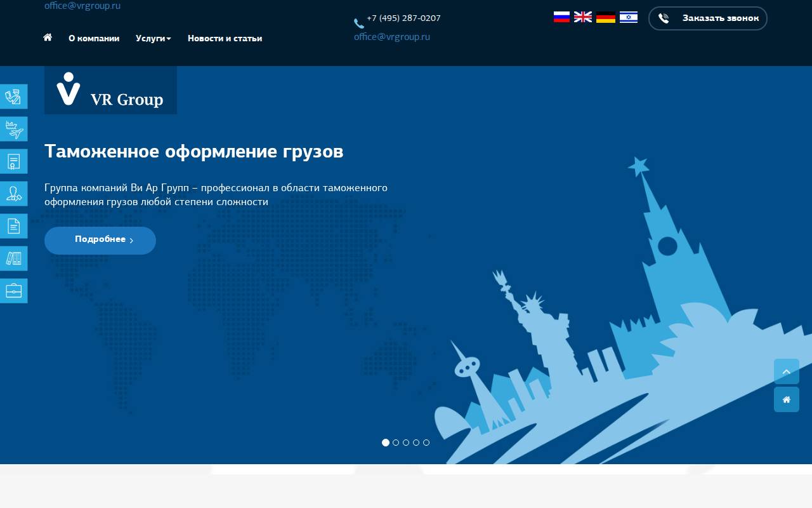This screenshot has width=812, height=508.
Task: Click the heading Таможенное оформление грузов
Action: [x=194, y=152]
